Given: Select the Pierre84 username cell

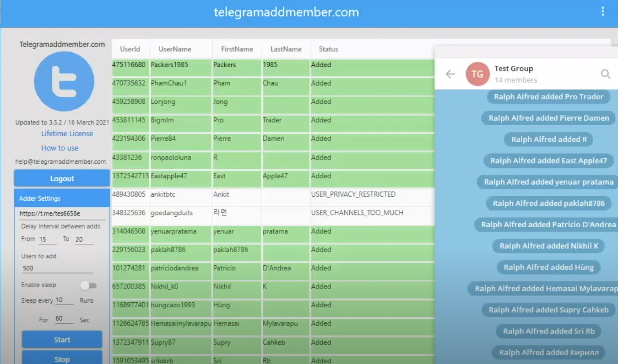Looking at the screenshot, I should pyautogui.click(x=181, y=142).
